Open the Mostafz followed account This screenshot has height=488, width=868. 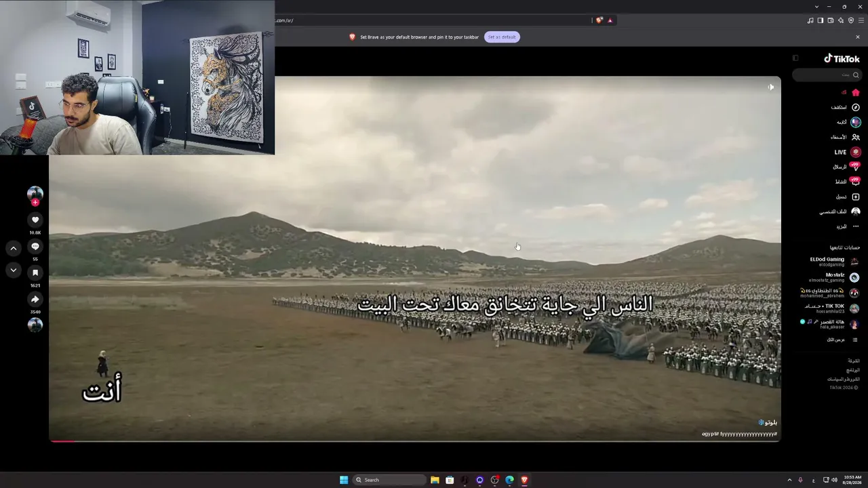[x=834, y=277]
